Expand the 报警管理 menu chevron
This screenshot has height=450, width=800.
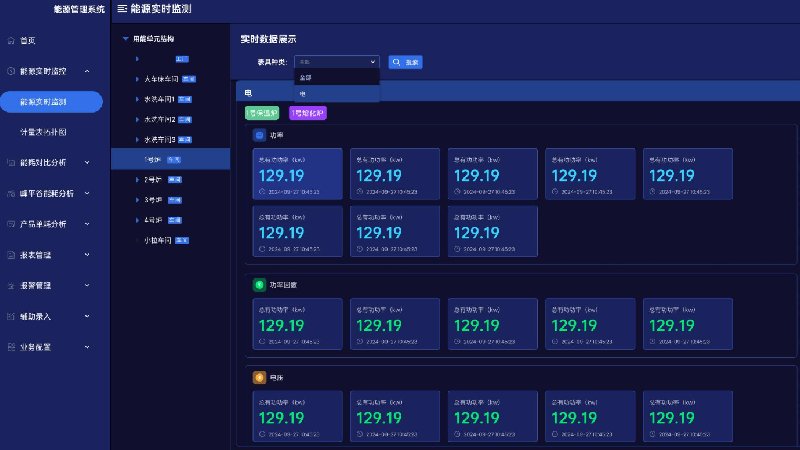point(87,285)
